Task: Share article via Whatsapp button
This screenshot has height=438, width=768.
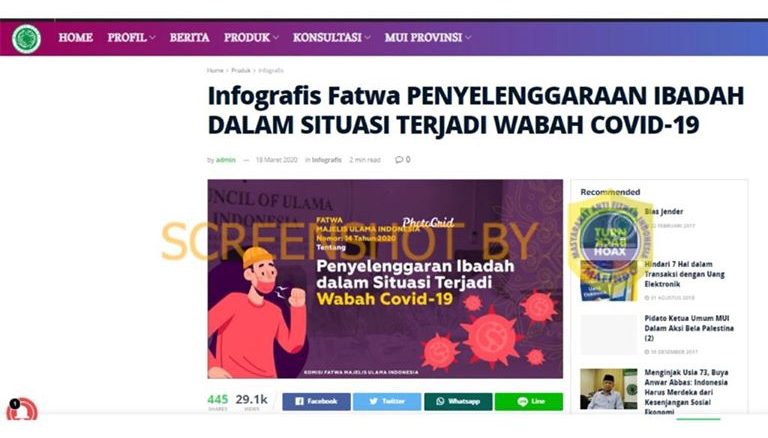Action: point(458,401)
